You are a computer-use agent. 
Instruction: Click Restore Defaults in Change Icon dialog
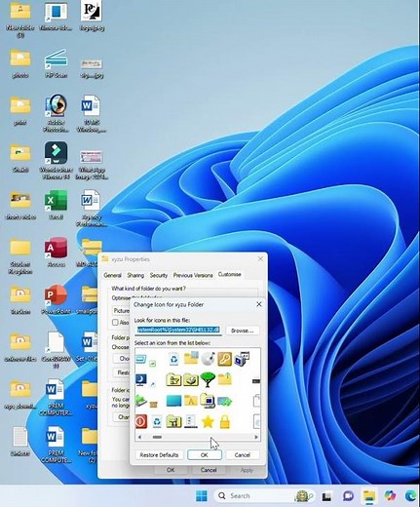pyautogui.click(x=159, y=455)
